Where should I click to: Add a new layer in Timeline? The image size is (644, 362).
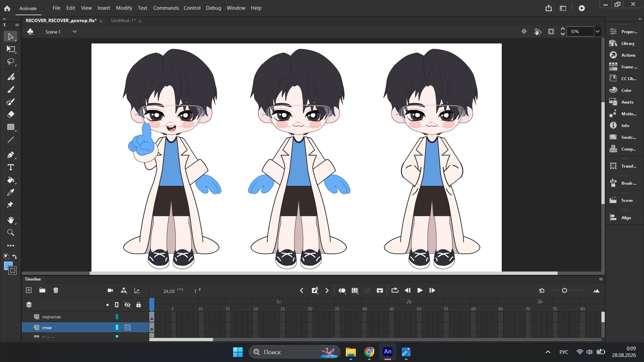[29, 290]
